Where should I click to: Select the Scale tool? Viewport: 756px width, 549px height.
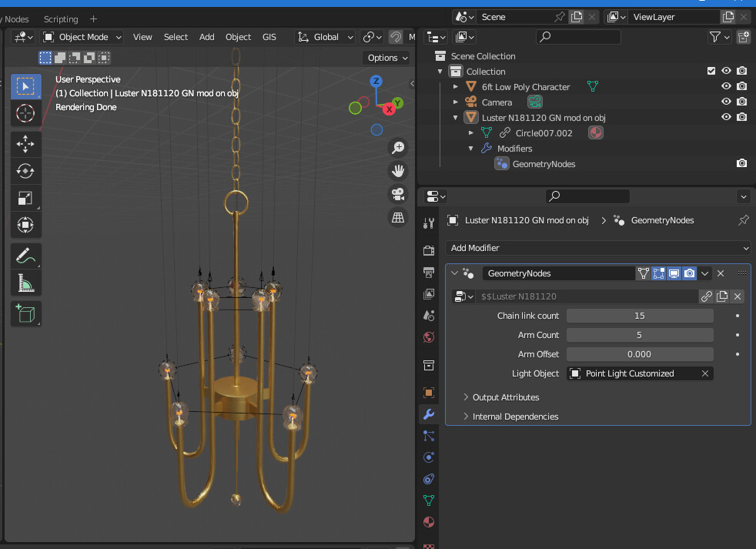[x=25, y=198]
